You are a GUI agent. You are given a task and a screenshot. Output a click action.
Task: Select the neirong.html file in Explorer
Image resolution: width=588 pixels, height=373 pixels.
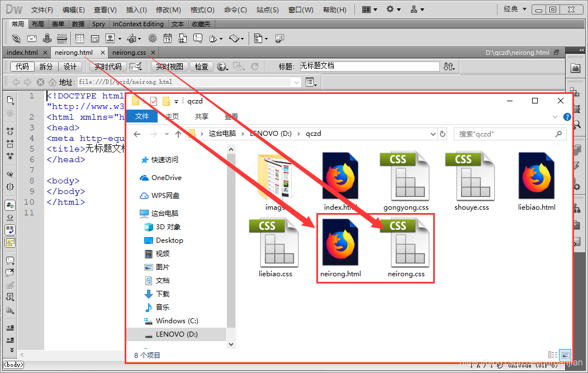341,248
